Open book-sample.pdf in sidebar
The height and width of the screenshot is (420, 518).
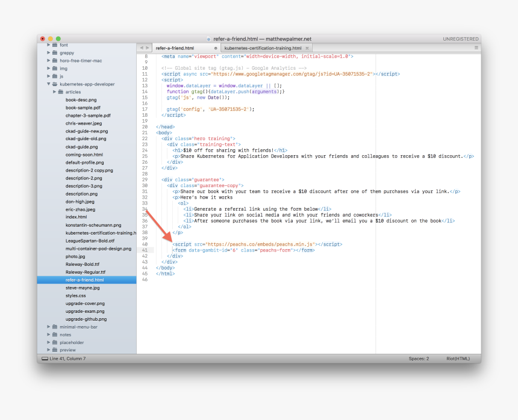[x=83, y=108]
